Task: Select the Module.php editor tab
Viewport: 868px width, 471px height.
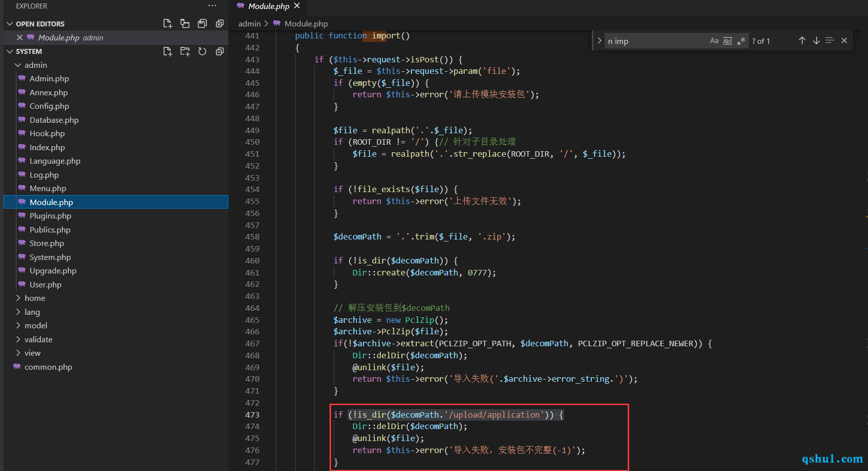Action: click(x=269, y=6)
